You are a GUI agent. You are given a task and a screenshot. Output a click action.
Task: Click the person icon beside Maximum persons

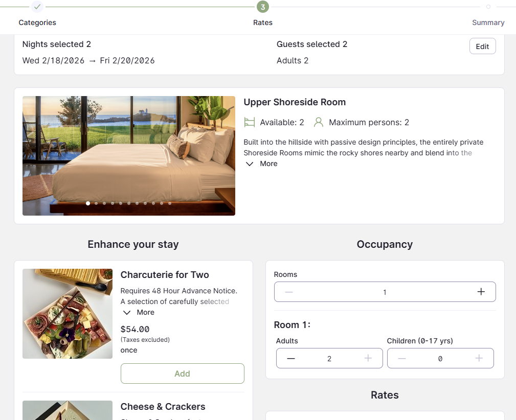tap(319, 122)
